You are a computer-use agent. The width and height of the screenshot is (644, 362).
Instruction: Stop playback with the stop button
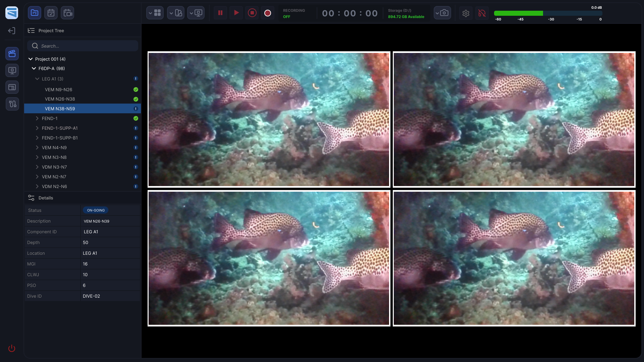[x=252, y=13]
